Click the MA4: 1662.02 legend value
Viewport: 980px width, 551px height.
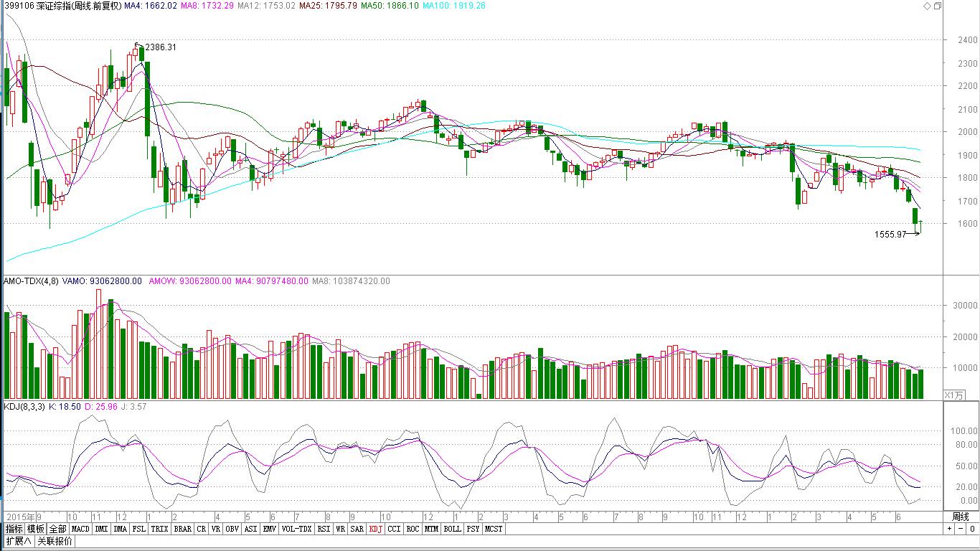(151, 6)
